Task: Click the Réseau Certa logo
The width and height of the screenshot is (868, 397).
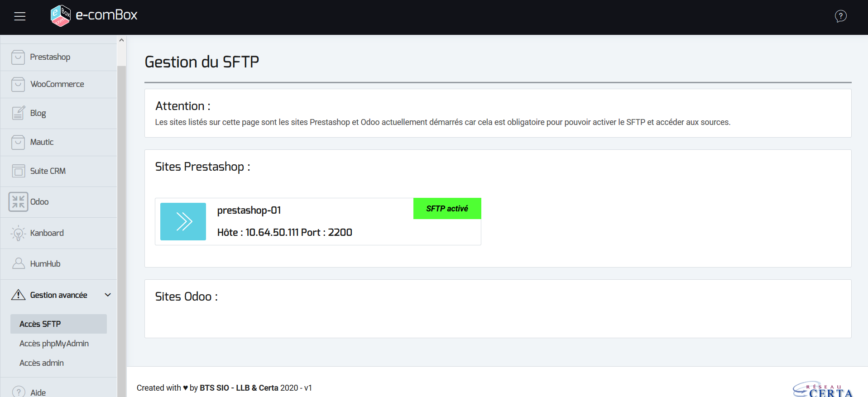Action: (x=822, y=389)
